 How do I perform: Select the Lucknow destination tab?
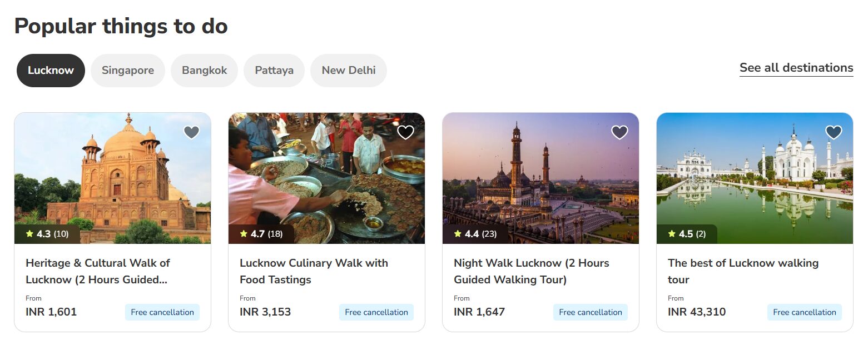click(51, 71)
